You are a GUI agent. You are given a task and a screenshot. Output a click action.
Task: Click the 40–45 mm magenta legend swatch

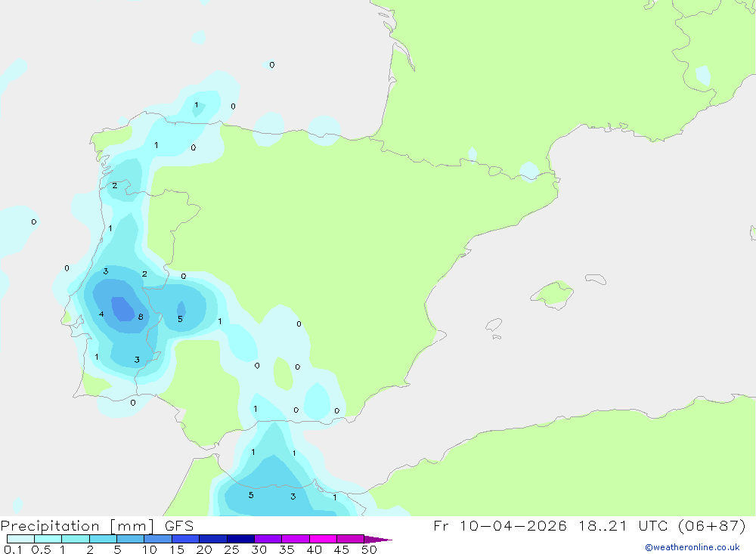pos(323,539)
